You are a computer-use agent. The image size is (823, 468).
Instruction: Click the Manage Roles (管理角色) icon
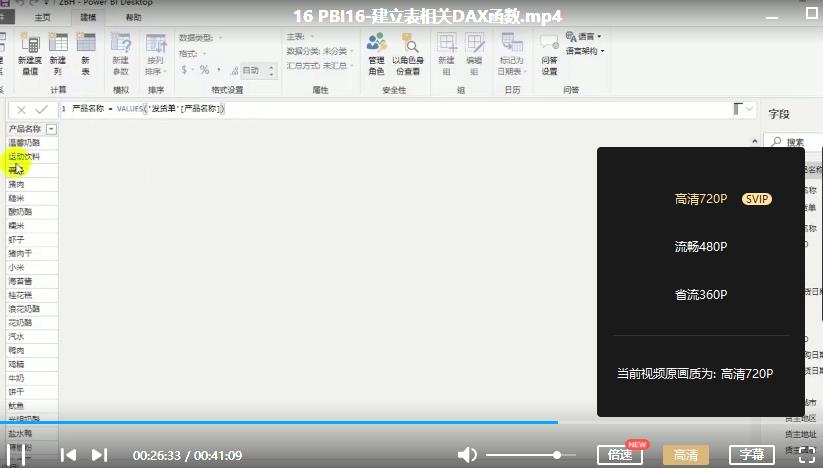click(376, 45)
